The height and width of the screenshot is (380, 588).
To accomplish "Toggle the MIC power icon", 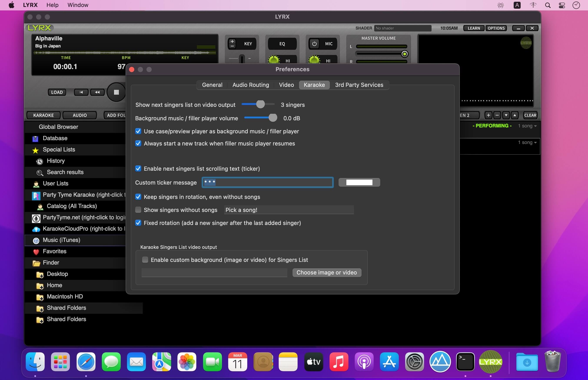I will (314, 44).
